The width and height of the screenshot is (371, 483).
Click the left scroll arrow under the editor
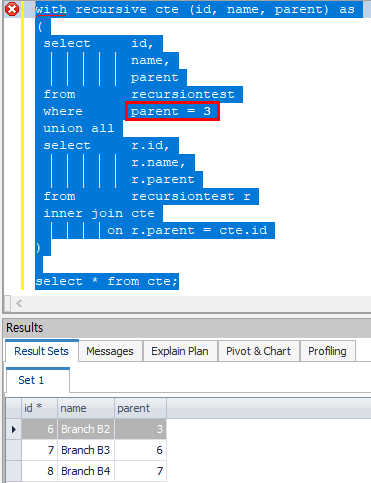tap(19, 303)
